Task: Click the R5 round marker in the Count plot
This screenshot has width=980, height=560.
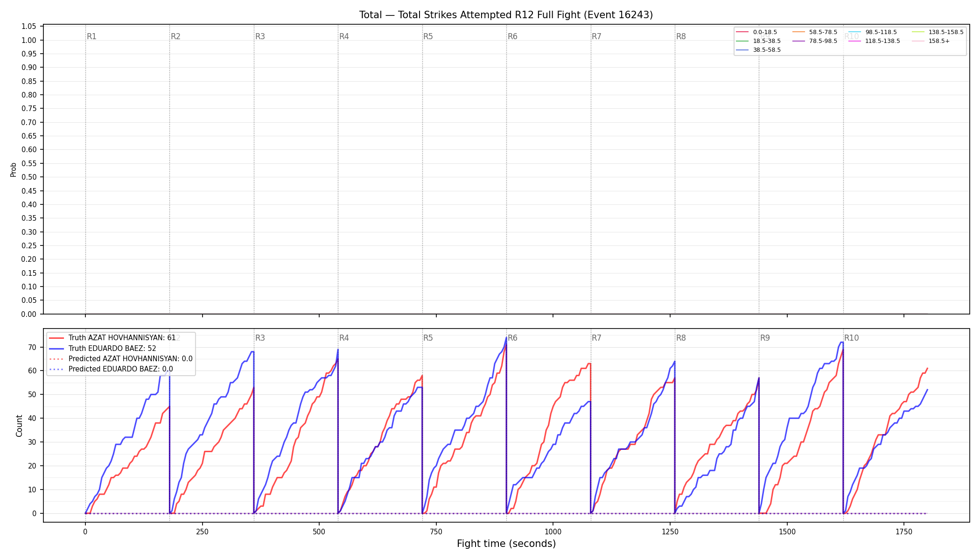Action: pyautogui.click(x=428, y=338)
